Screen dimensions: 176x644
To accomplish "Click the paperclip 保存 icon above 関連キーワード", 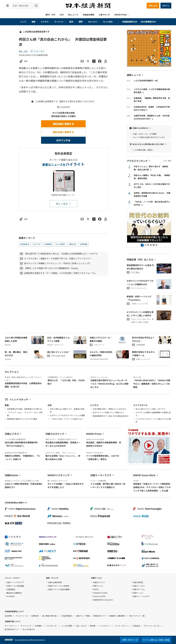I will 21,219.
